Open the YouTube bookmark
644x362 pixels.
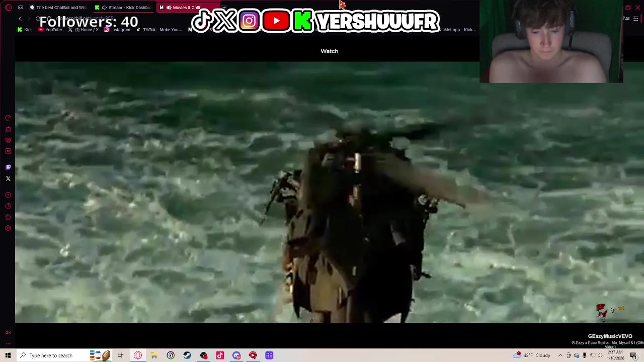(x=50, y=30)
